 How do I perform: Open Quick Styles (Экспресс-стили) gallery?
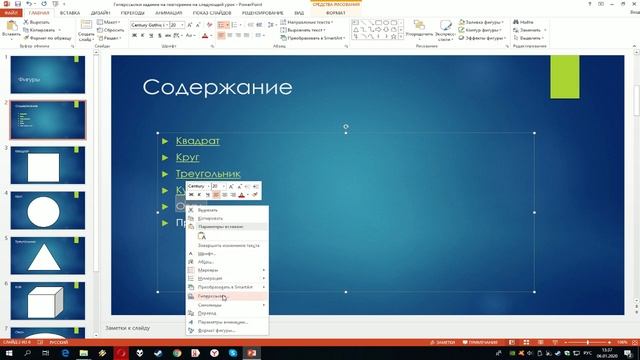(x=445, y=30)
